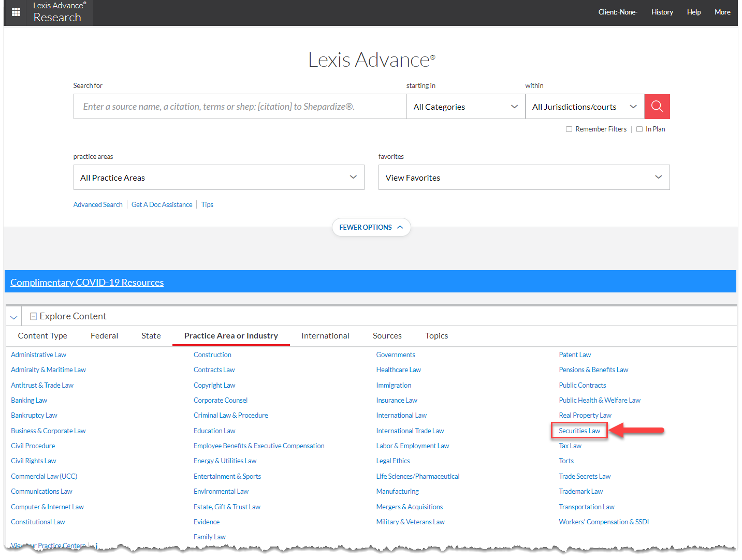Open the Computer & Internet Law link
The width and height of the screenshot is (742, 560).
(48, 507)
